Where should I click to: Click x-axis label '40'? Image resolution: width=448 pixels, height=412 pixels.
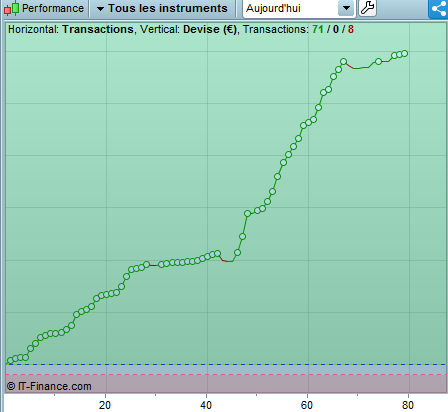(x=206, y=405)
